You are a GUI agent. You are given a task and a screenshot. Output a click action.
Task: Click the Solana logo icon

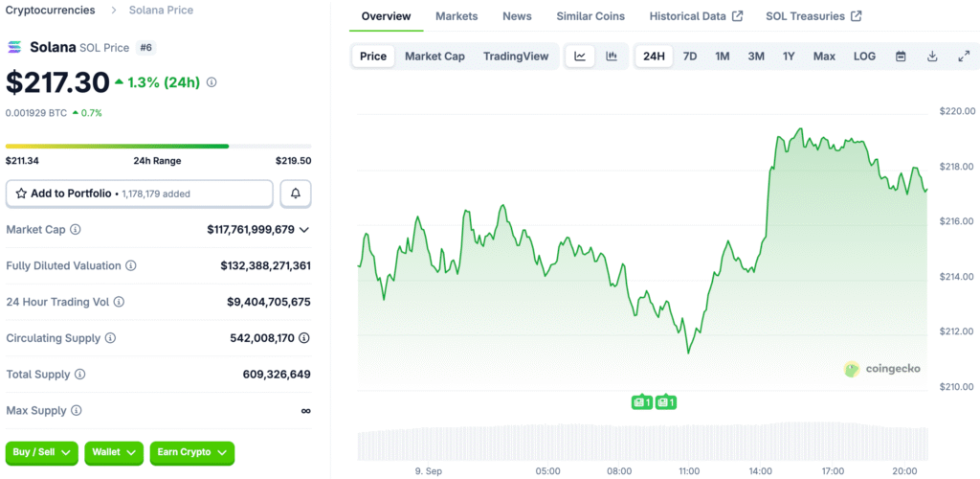pos(14,48)
